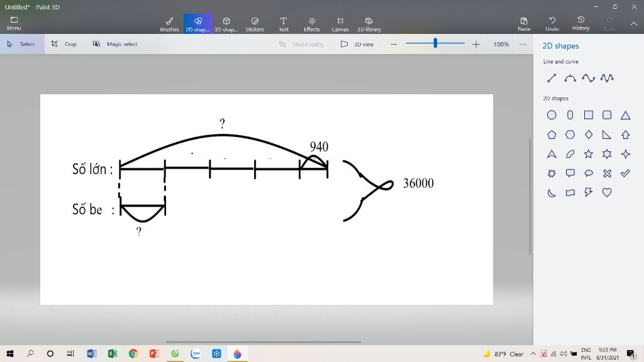644x362 pixels.
Task: Pick the starburst shape
Action: pos(552,173)
